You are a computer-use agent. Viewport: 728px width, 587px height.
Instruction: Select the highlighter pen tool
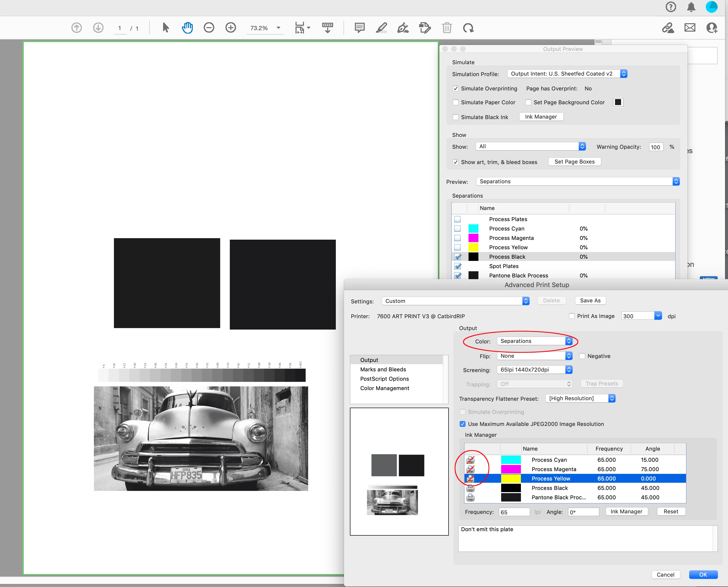(x=381, y=28)
